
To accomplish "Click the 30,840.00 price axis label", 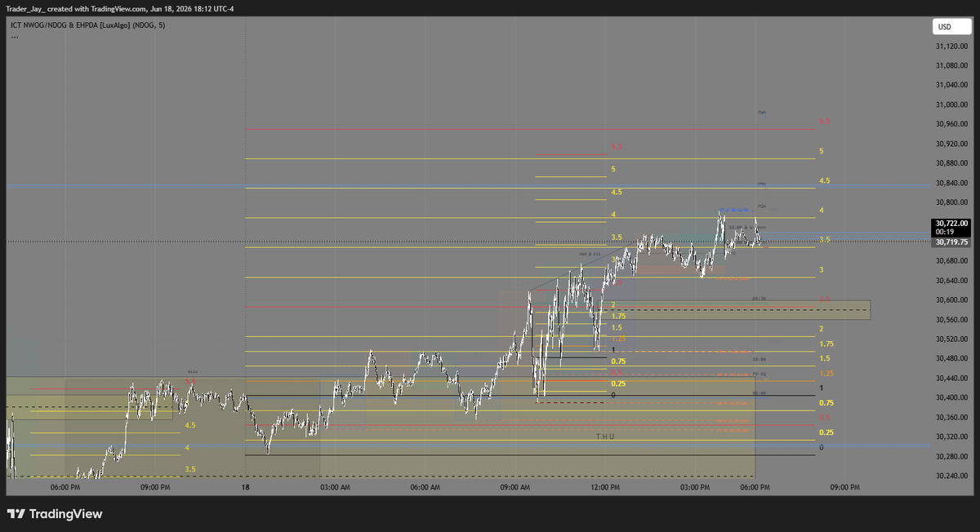I will pyautogui.click(x=952, y=183).
